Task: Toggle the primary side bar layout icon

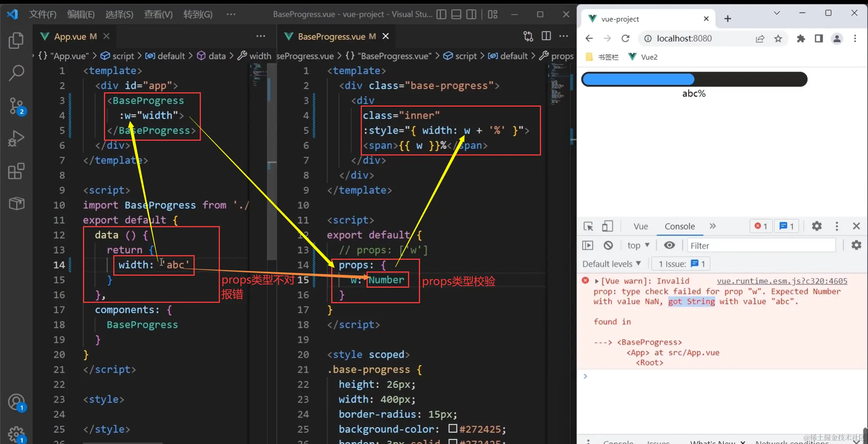Action: click(x=441, y=14)
